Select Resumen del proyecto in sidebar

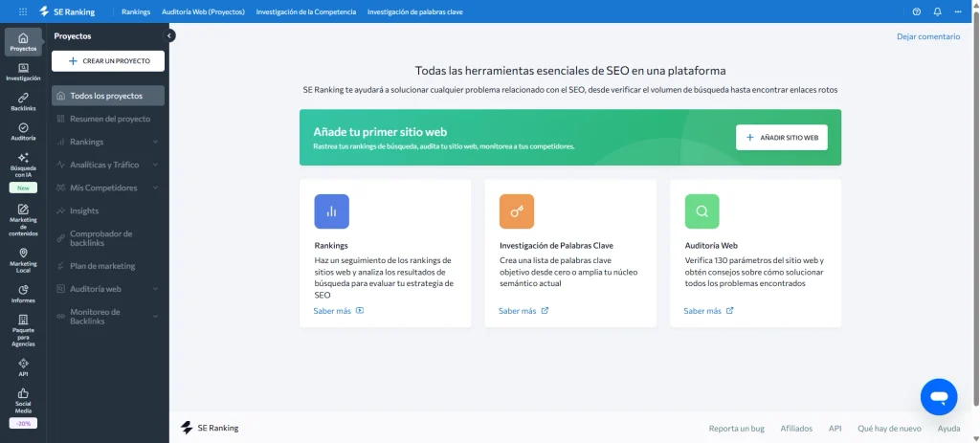tap(108, 119)
